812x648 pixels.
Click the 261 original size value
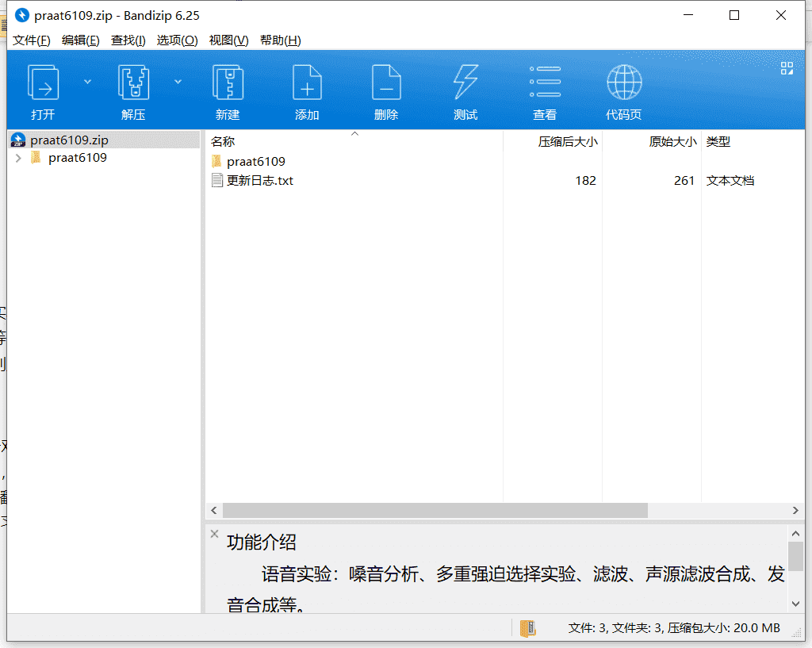[684, 181]
